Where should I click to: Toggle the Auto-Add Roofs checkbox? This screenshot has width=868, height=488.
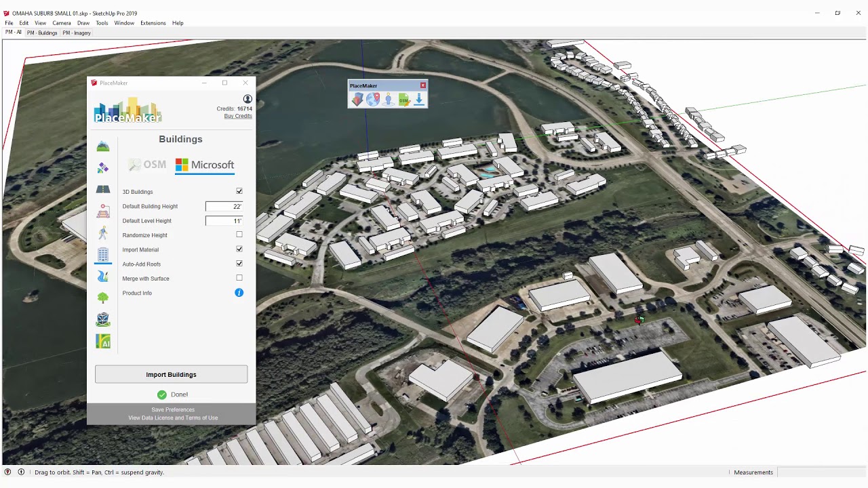[239, 263]
